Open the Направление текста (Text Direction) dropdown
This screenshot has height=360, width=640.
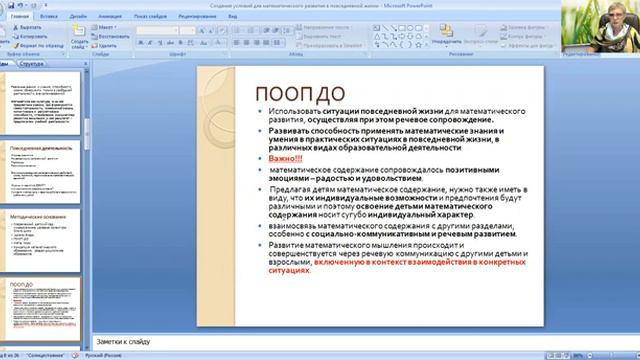pyautogui.click(x=323, y=27)
